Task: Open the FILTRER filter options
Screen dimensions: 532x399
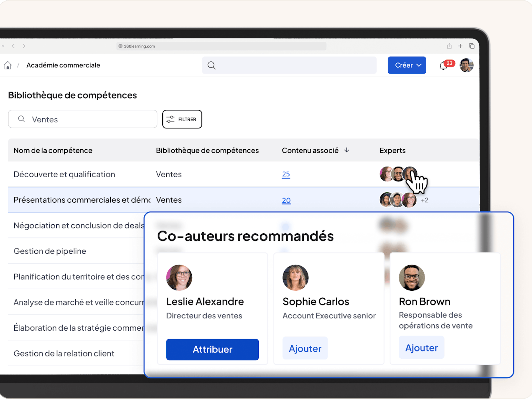Action: (x=182, y=119)
